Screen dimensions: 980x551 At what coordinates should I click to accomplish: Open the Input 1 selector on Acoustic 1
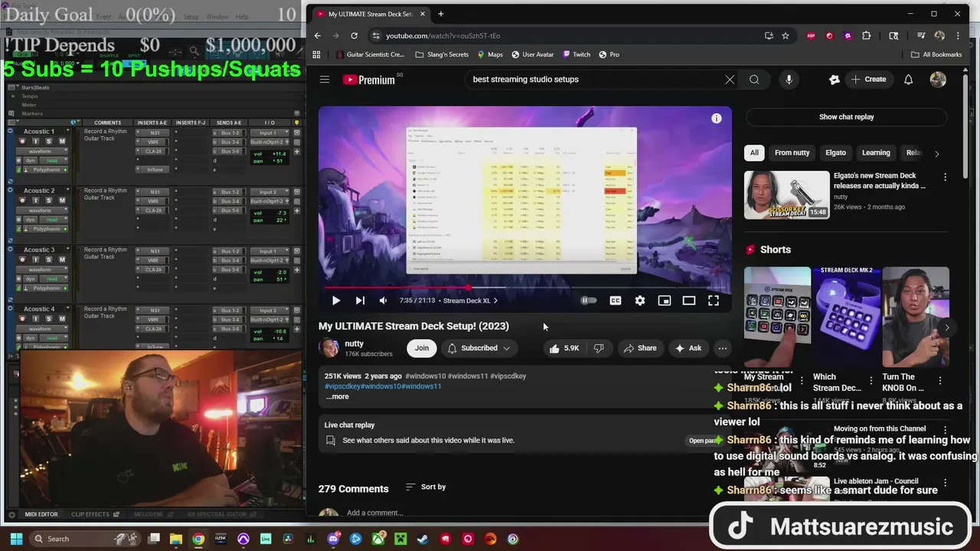click(x=269, y=133)
